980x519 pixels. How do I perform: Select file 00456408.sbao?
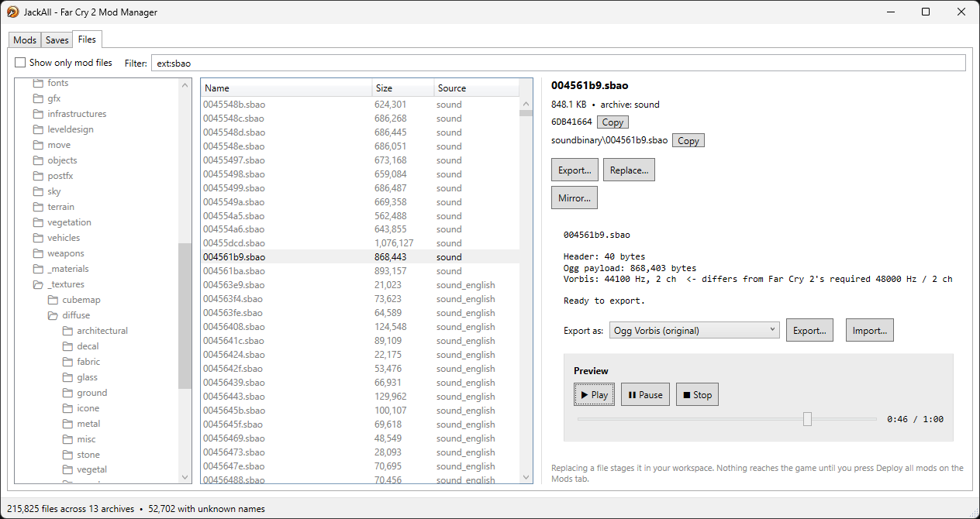pyautogui.click(x=360, y=327)
